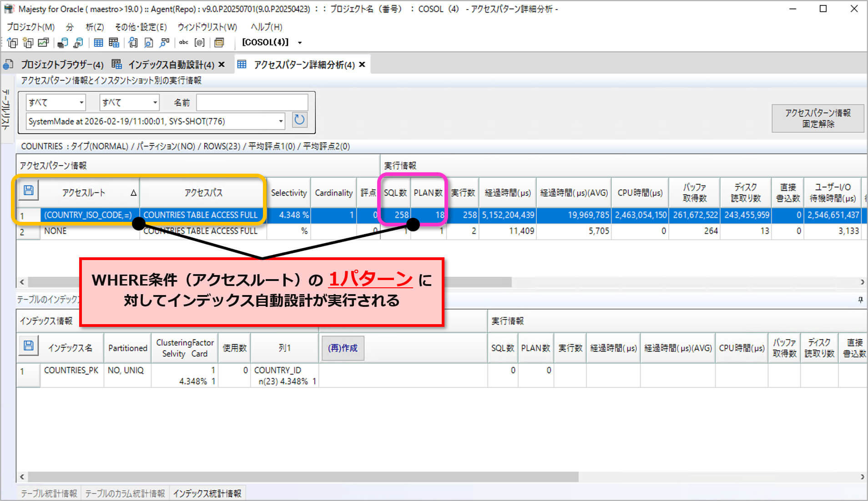Click the アクセスパターン情報 固定解除 button
The width and height of the screenshot is (868, 501).
[x=818, y=118]
